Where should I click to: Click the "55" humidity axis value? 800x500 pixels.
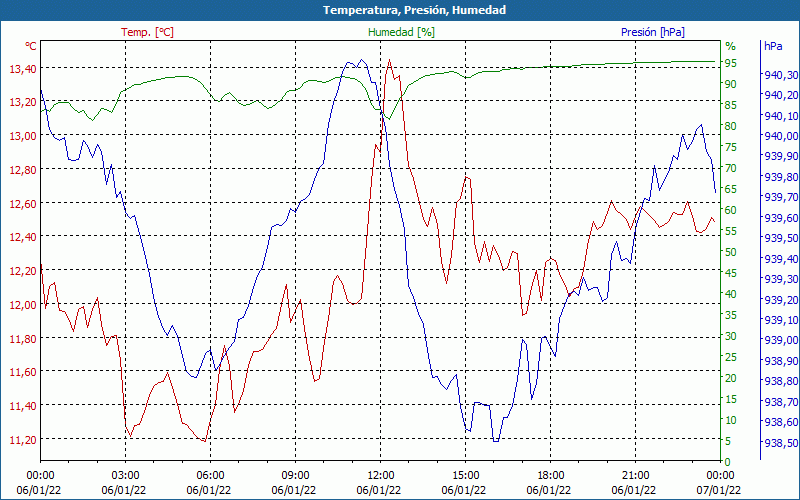pos(731,231)
